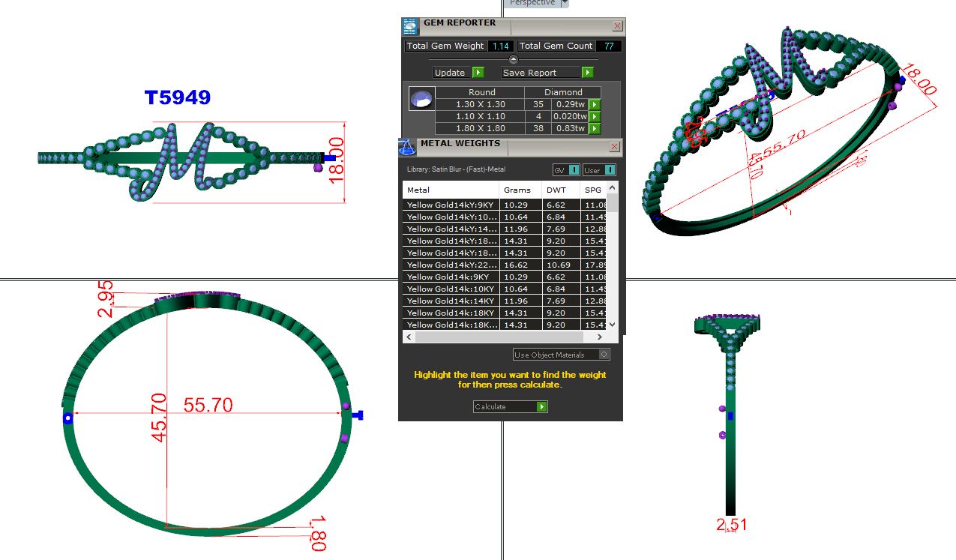Click the Gem Reporter panel icon

tap(410, 26)
